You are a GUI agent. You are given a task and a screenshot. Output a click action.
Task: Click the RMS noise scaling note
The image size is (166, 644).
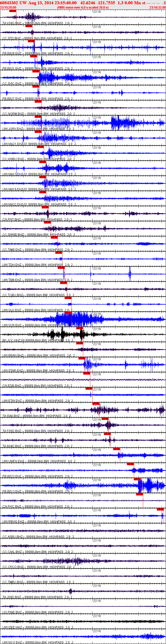pos(83,8)
